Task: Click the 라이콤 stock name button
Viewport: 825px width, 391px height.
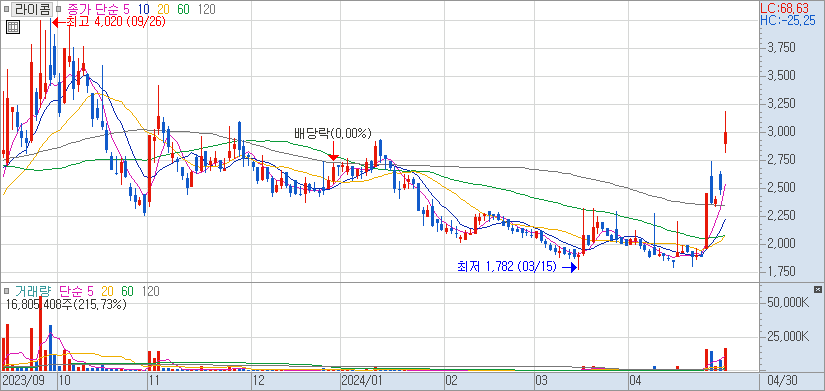Action: (x=32, y=9)
